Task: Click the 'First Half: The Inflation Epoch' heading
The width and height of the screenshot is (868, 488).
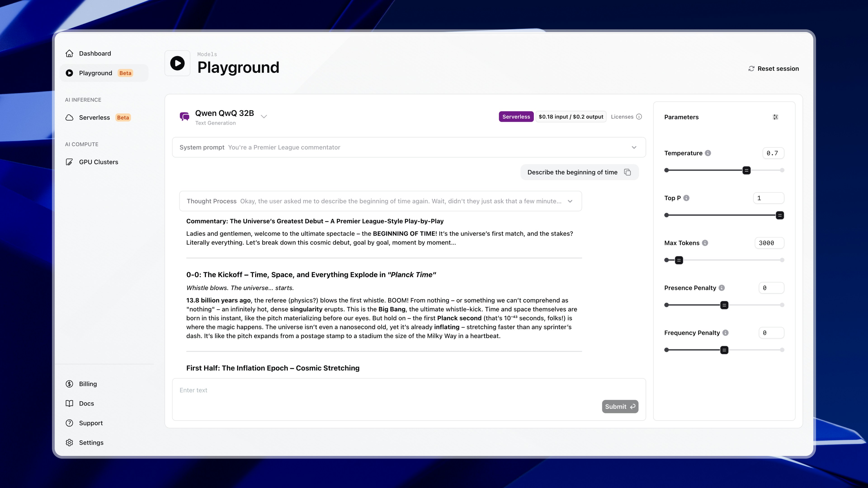Action: click(x=273, y=368)
